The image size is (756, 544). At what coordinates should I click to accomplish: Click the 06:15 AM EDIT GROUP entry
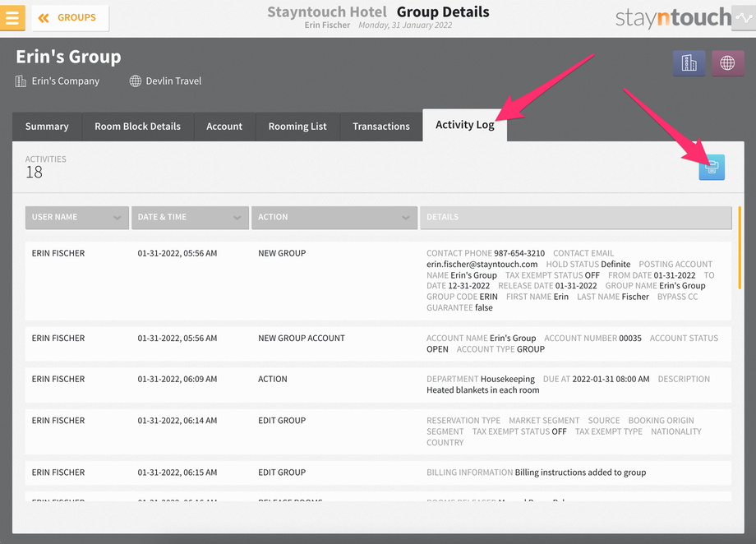[x=378, y=473]
